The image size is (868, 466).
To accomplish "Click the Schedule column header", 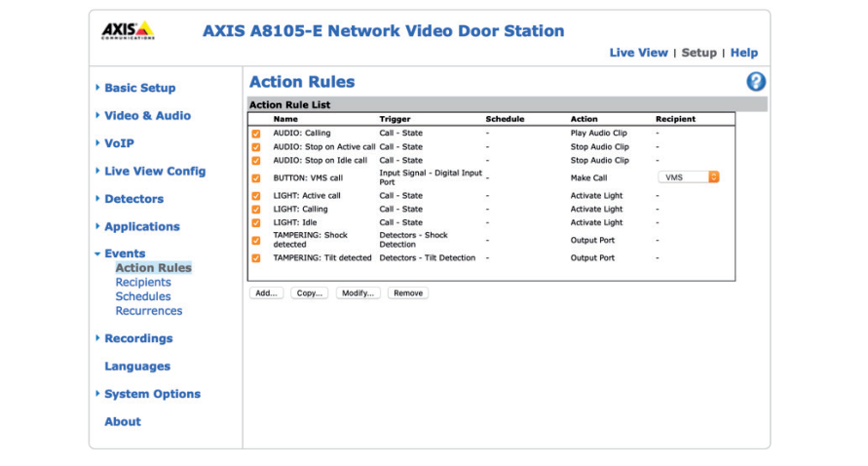I will [x=505, y=119].
